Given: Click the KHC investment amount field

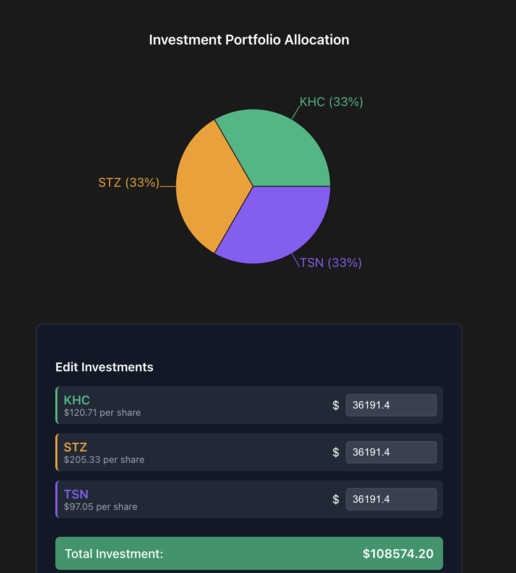Looking at the screenshot, I should click(391, 405).
